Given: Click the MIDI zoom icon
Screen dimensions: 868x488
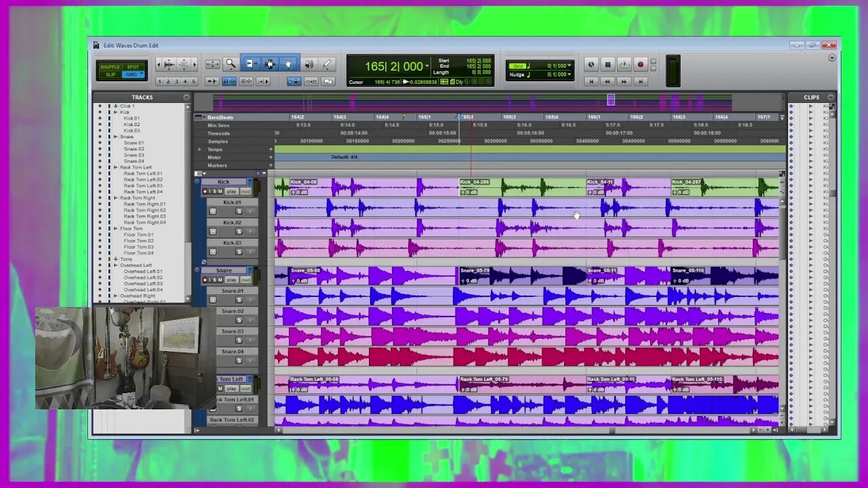Looking at the screenshot, I should point(184,64).
